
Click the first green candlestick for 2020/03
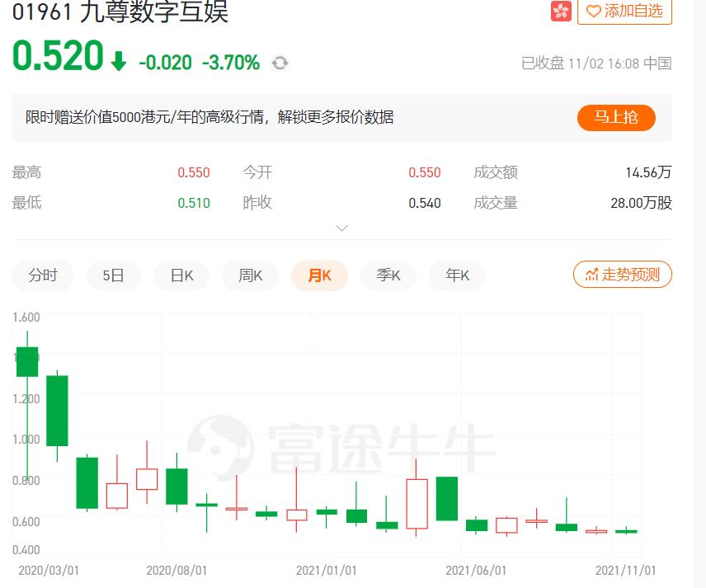pyautogui.click(x=27, y=361)
